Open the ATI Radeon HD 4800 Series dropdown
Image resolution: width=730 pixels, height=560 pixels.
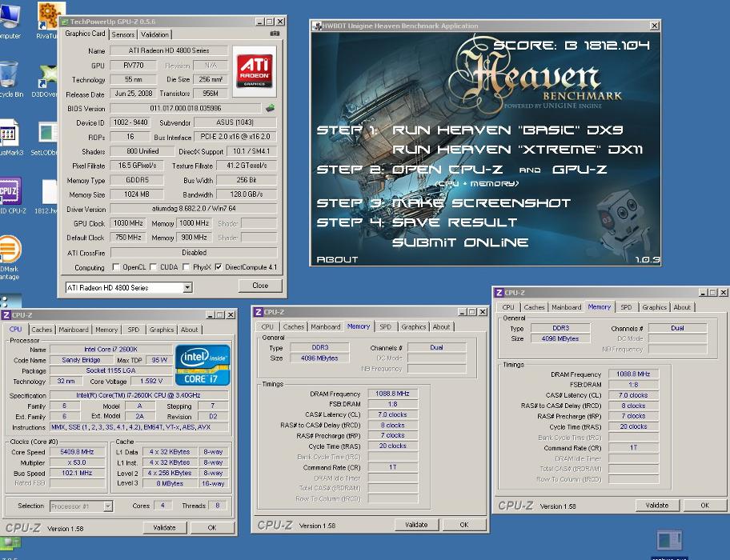coord(187,288)
